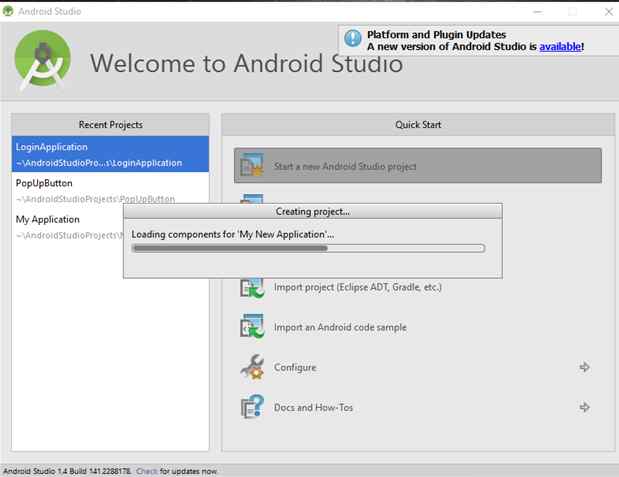Click the Check for updates link
Viewport: 619px width, 477px height.
coord(146,471)
